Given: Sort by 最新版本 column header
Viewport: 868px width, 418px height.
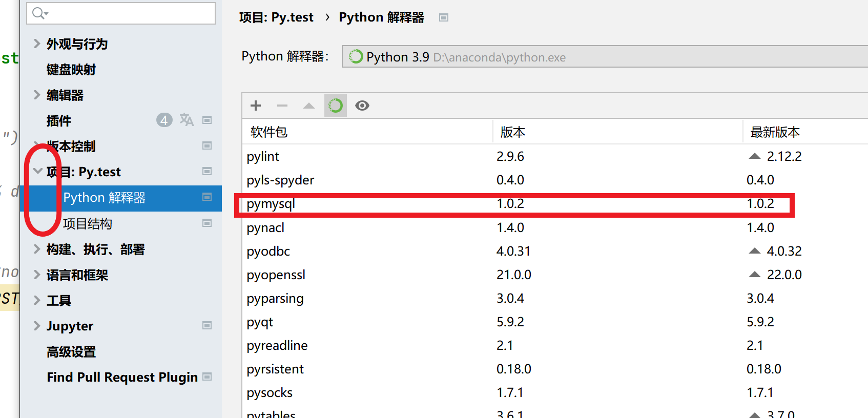Looking at the screenshot, I should click(805, 132).
